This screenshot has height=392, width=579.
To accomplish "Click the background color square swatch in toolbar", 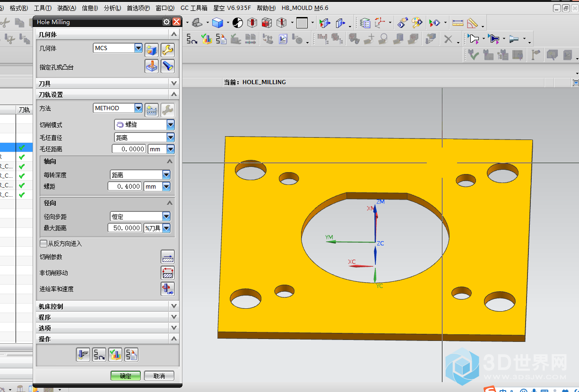I will coord(302,23).
